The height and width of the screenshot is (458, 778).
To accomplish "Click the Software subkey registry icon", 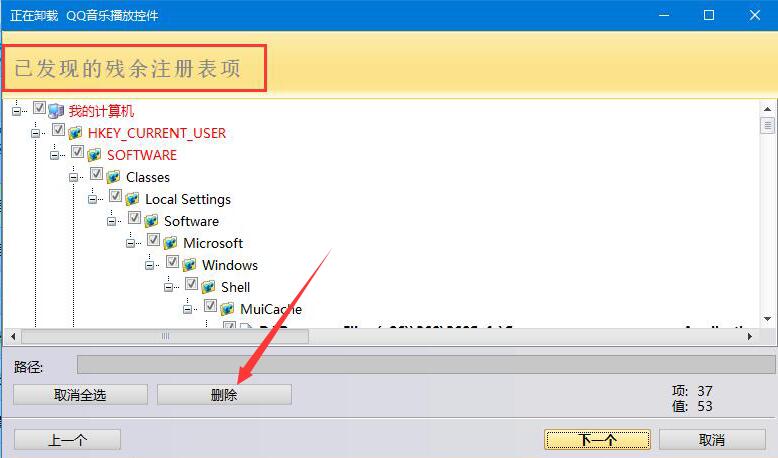I will (x=151, y=221).
